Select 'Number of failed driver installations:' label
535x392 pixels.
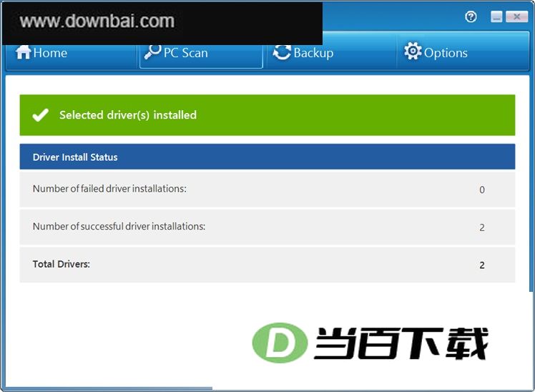109,189
